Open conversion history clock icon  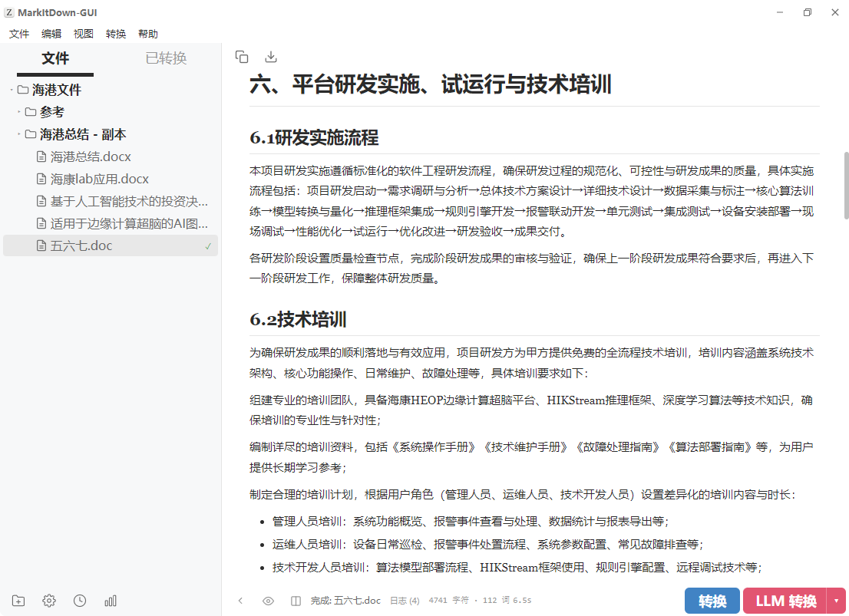(x=80, y=601)
